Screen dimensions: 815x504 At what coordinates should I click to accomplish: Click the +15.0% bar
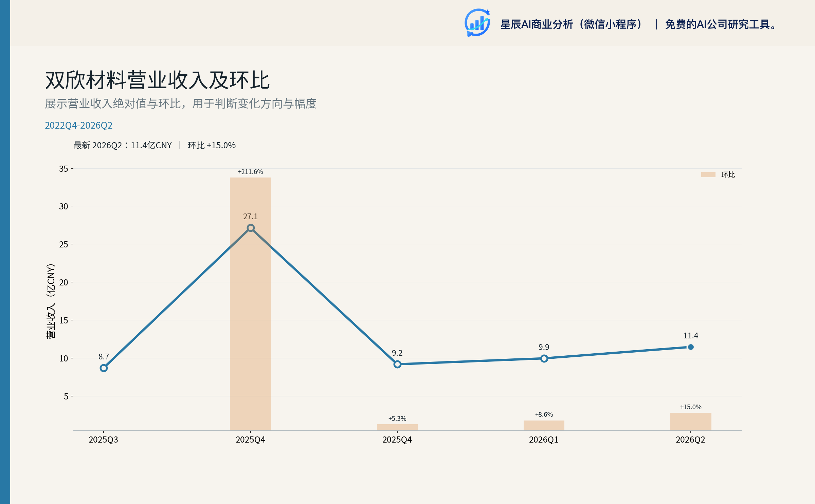(x=691, y=422)
